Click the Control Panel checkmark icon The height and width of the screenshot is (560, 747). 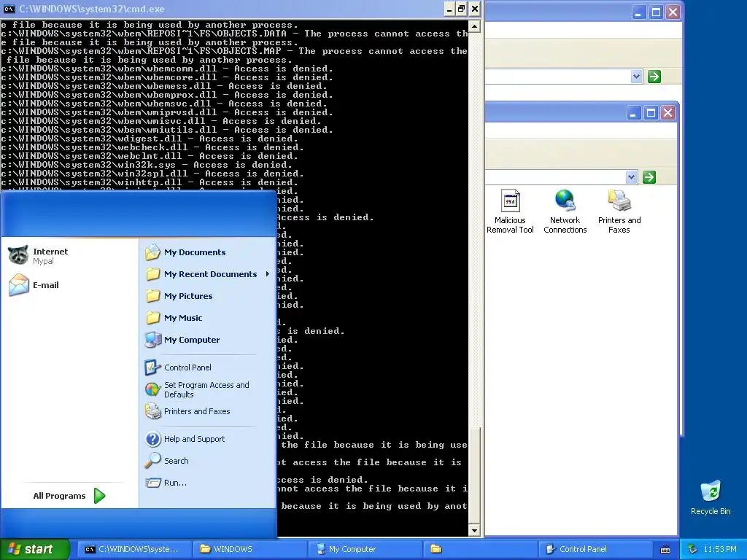[x=153, y=367]
